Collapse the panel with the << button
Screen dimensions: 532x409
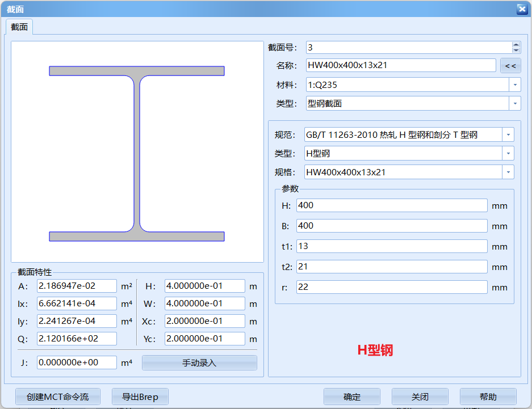510,66
